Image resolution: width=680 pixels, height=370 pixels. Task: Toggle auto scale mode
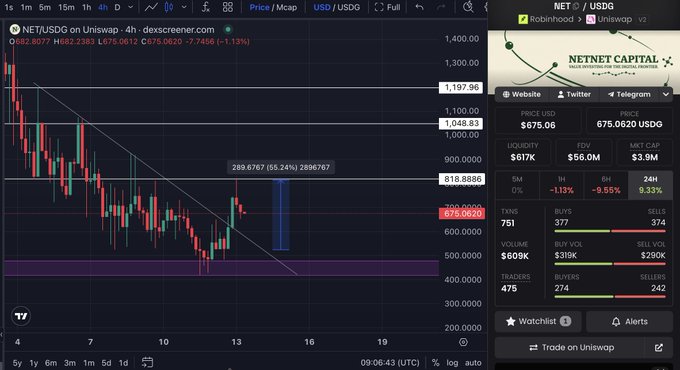coord(473,363)
